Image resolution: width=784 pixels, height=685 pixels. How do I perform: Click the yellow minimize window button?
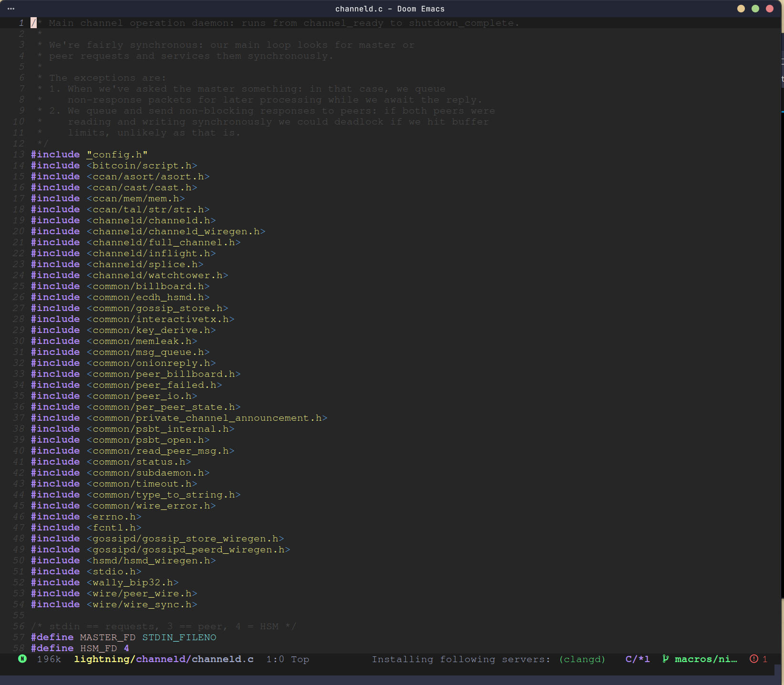click(x=741, y=9)
